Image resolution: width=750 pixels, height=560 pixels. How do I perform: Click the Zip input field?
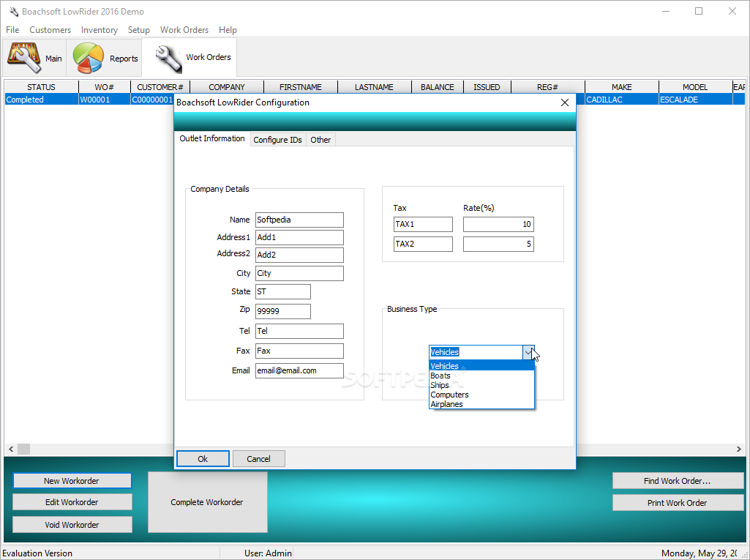click(x=283, y=311)
